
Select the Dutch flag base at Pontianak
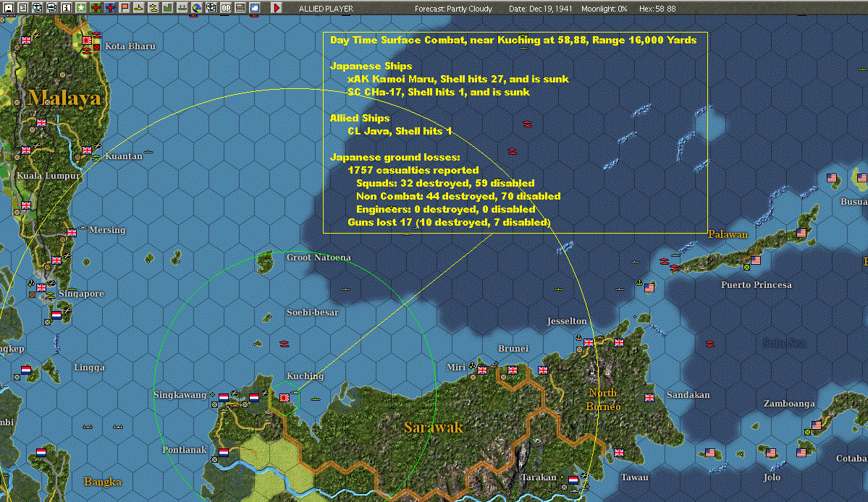click(224, 452)
